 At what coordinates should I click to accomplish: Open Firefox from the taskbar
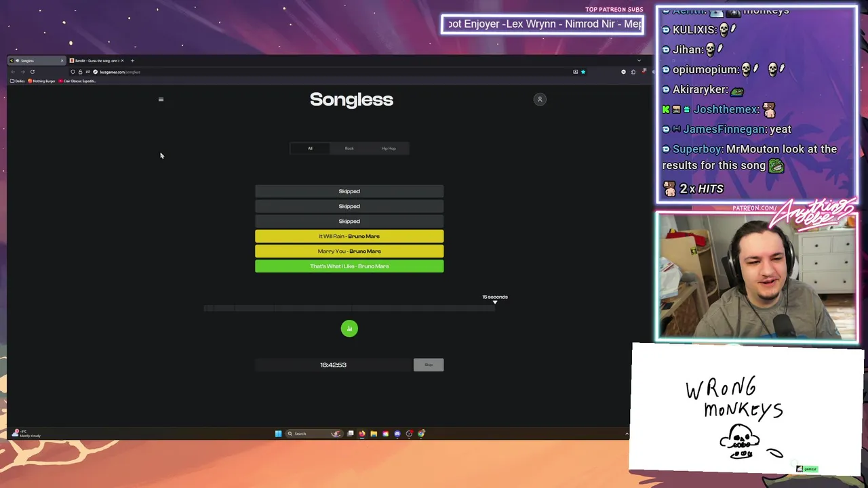pyautogui.click(x=362, y=434)
